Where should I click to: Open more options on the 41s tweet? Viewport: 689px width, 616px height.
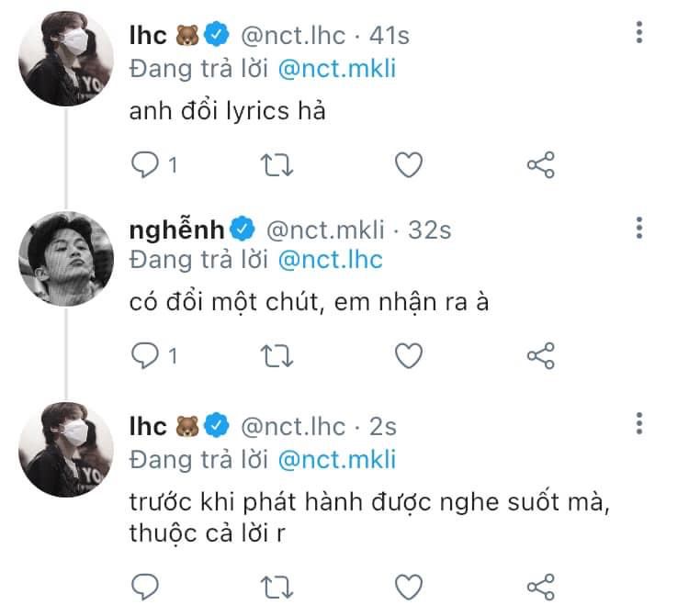coord(639,35)
